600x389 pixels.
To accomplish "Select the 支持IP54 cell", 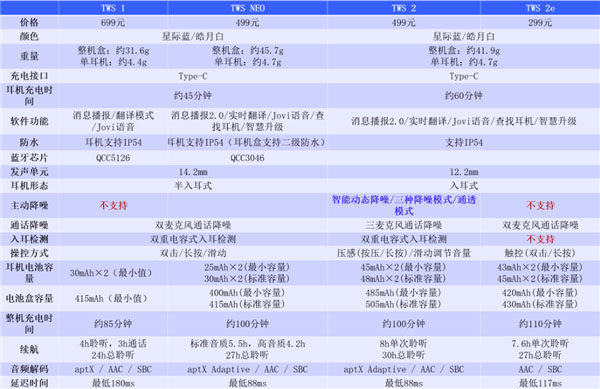I will pyautogui.click(x=464, y=143).
